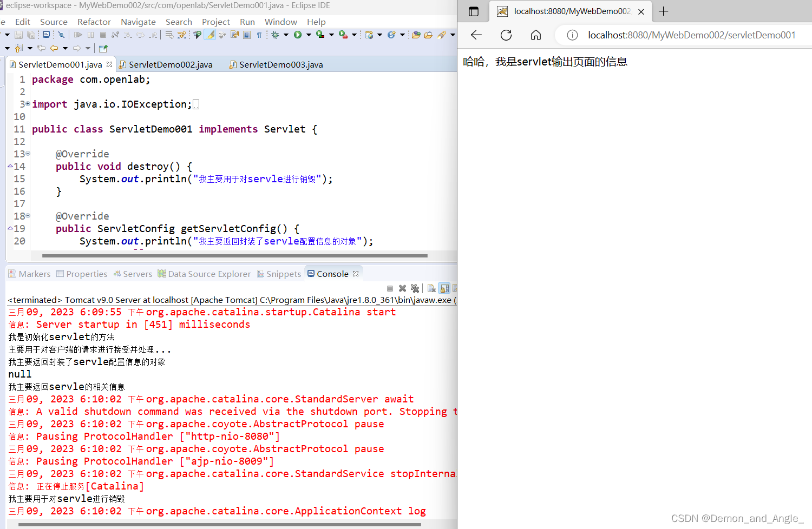Viewport: 812px width, 529px height.
Task: Collapse the getServletConfig method at line 18
Action: click(x=28, y=216)
